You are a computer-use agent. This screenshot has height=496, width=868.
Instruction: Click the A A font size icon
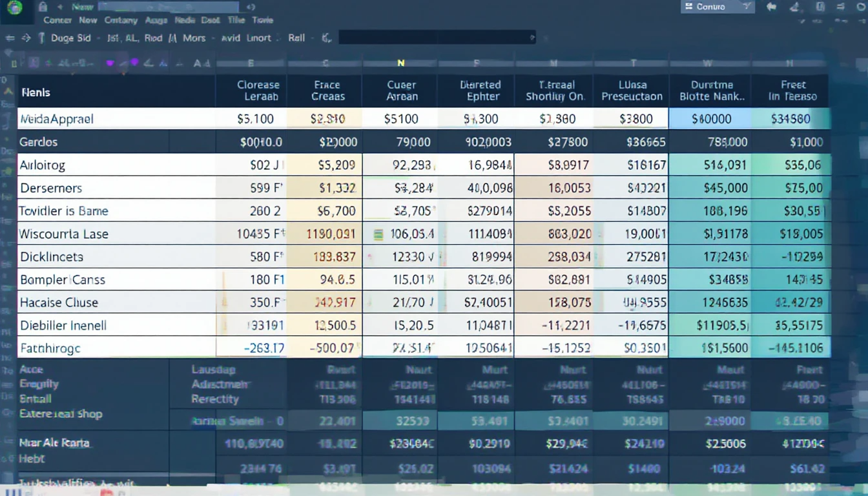click(x=201, y=63)
